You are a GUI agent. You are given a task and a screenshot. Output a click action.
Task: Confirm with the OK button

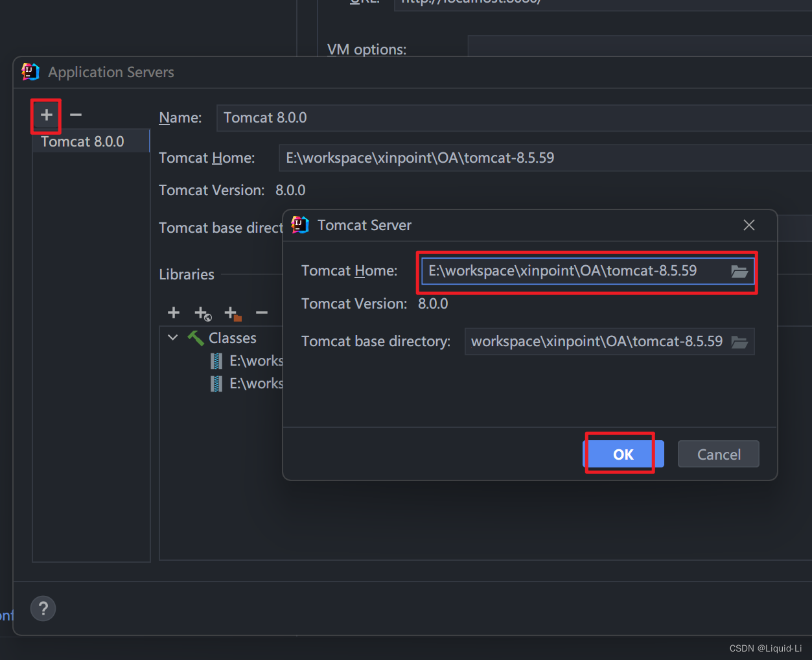pyautogui.click(x=623, y=454)
